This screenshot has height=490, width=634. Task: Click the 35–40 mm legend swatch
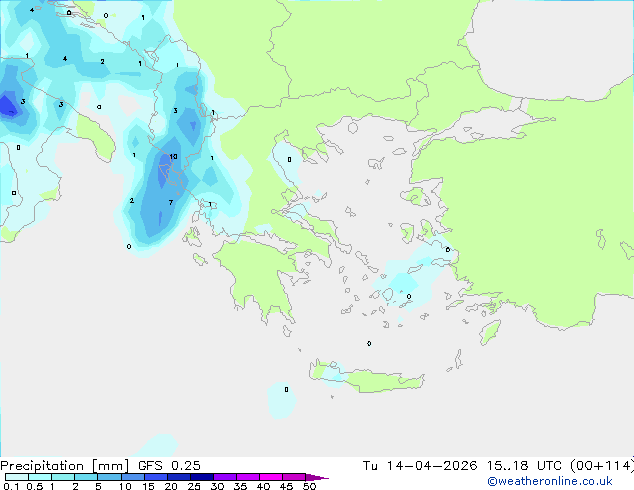(247, 477)
